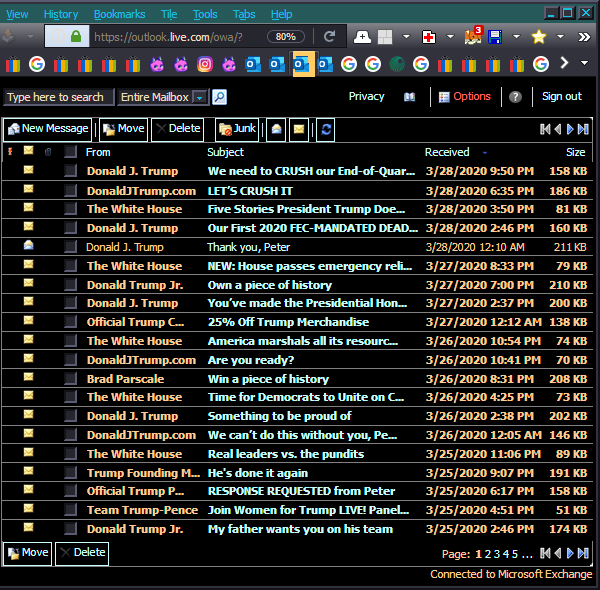Click the importance flag column header icon
The width and height of the screenshot is (600, 590).
pos(10,152)
